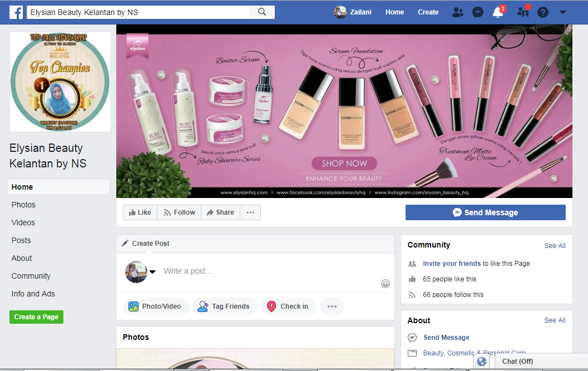This screenshot has height=371, width=588.
Task: Share the page via Share button
Action: (220, 212)
